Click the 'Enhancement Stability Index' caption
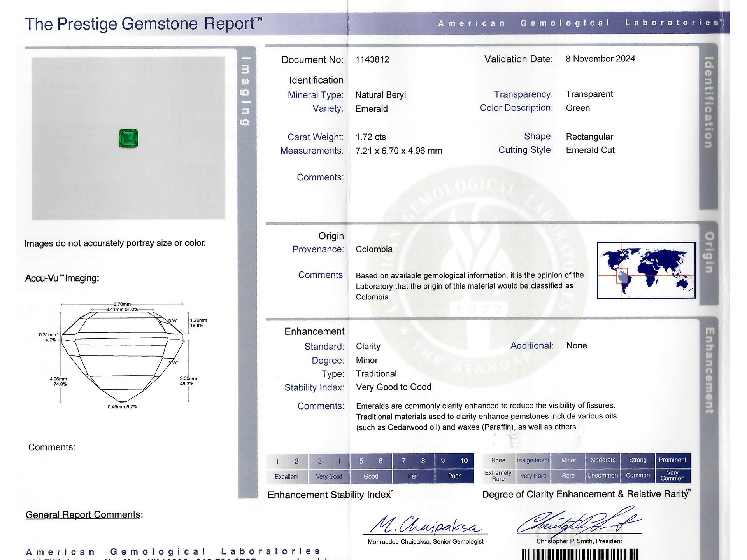This screenshot has height=560, width=747. pyautogui.click(x=330, y=495)
